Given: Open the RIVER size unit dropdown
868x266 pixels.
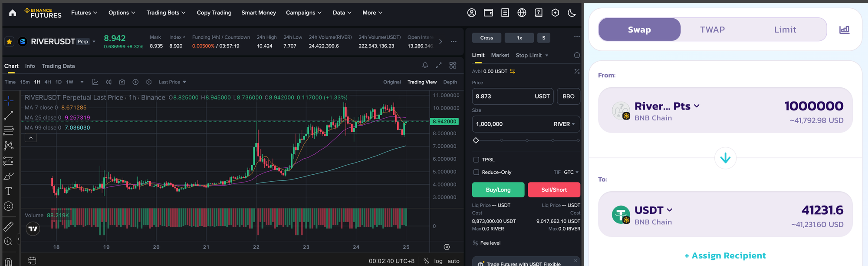Looking at the screenshot, I should pos(564,124).
